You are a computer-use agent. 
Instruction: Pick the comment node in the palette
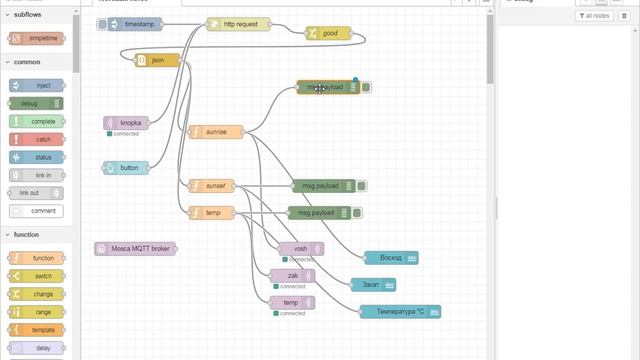(36, 211)
